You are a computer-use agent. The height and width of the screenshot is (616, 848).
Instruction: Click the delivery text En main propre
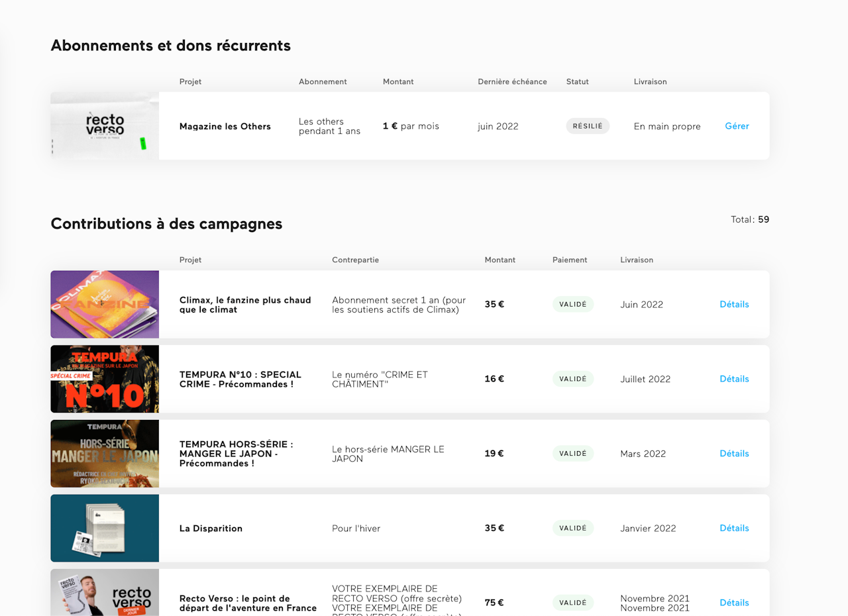coord(667,127)
